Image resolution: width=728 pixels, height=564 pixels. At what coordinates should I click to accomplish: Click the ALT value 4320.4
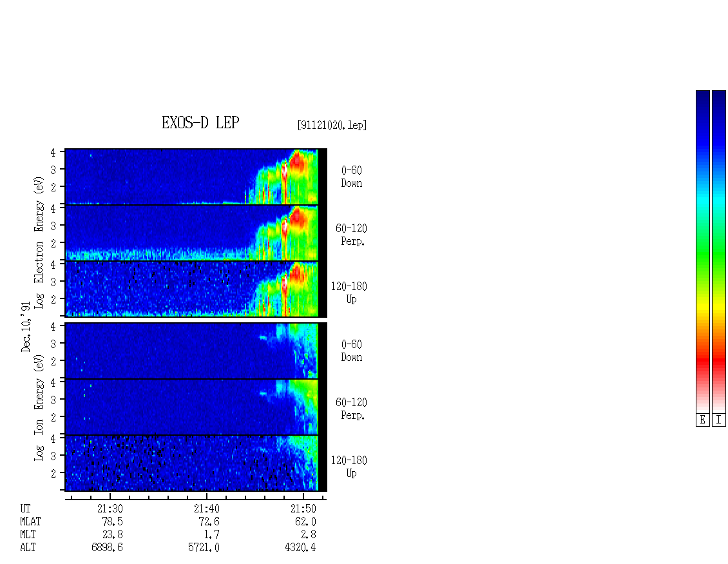[x=300, y=548]
